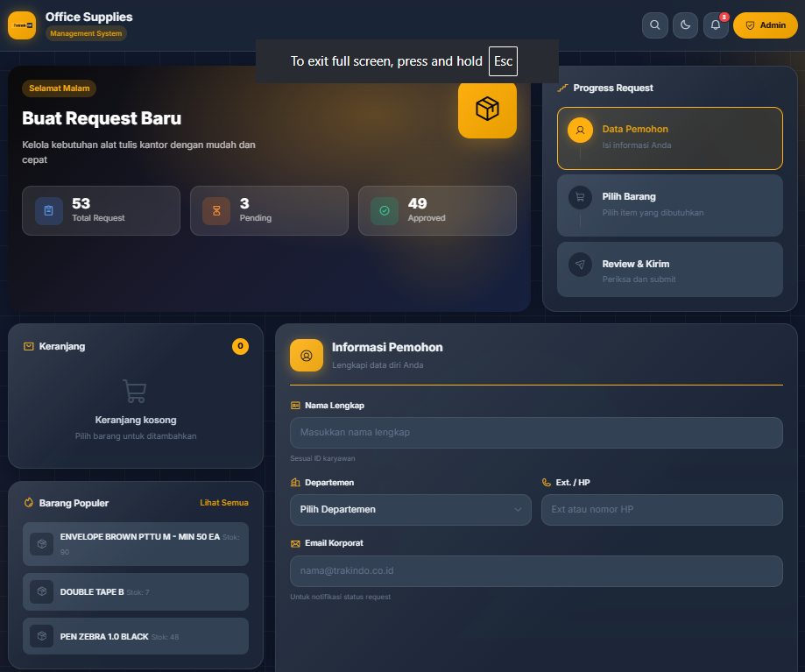This screenshot has height=672, width=805.
Task: Focus the Ext. / HP input field
Action: 661,510
